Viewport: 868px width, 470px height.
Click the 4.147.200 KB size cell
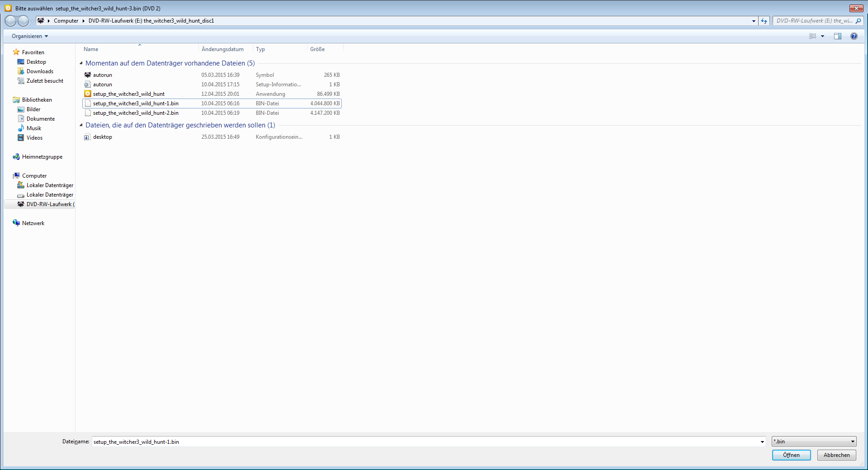[325, 113]
